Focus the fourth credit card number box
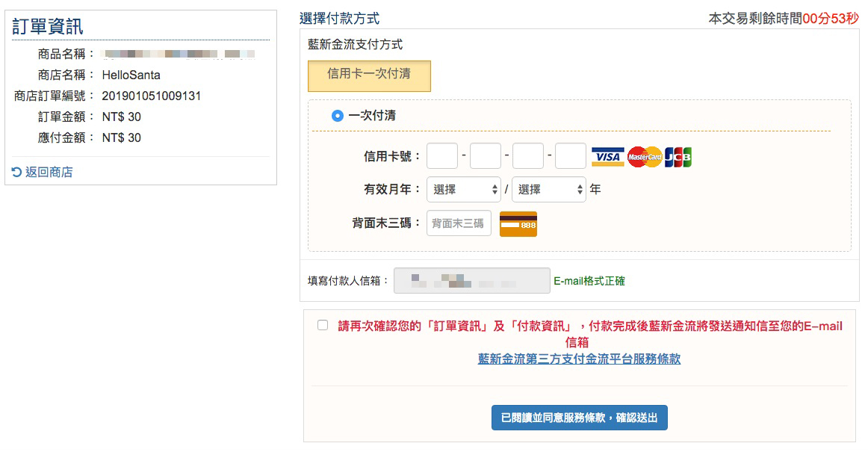This screenshot has height=452, width=868. click(571, 156)
